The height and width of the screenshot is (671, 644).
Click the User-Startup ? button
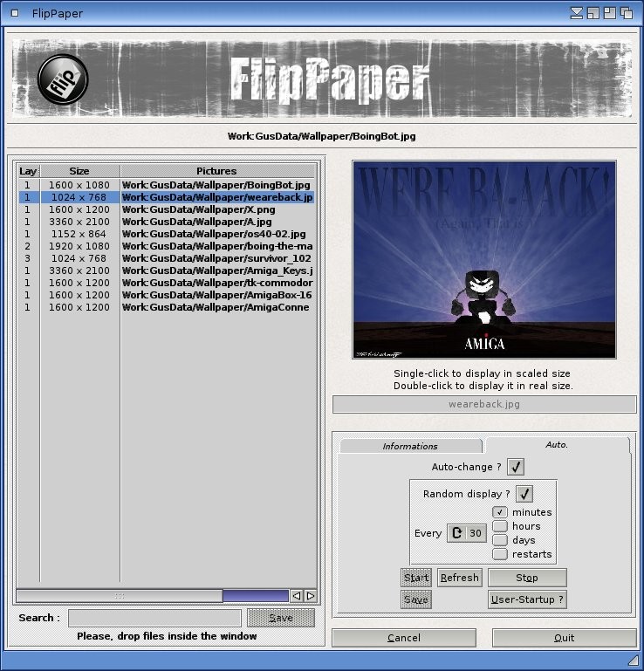527,599
